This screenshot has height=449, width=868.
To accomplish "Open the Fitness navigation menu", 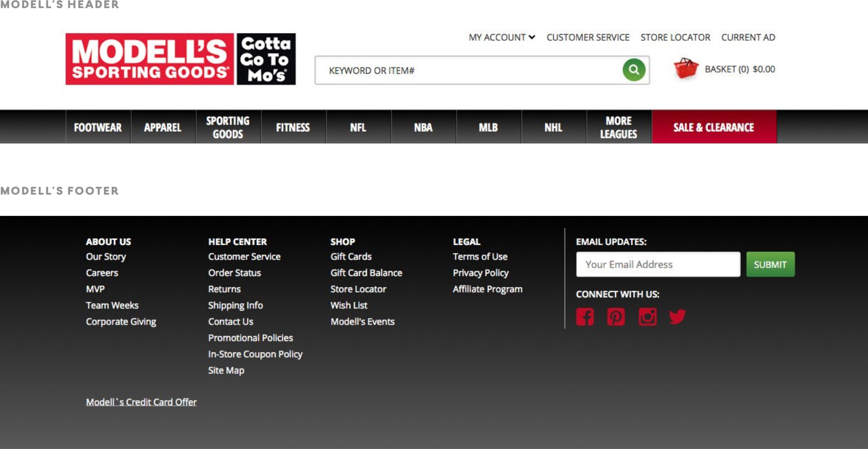I will pos(293,127).
